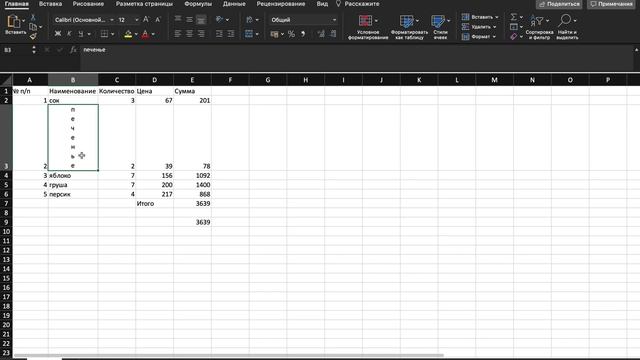Click the Поделиться share button
640x360 pixels.
[x=559, y=4]
